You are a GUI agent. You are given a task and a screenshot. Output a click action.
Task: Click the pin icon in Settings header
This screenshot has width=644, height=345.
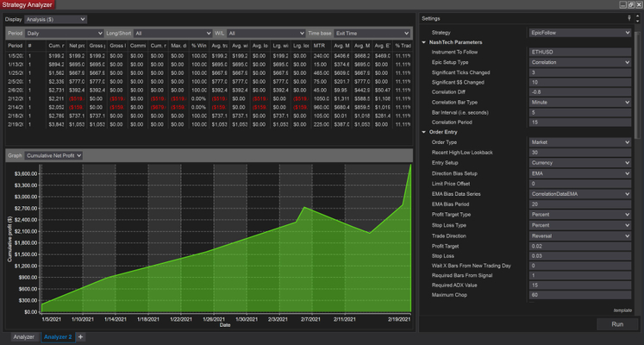coord(630,18)
